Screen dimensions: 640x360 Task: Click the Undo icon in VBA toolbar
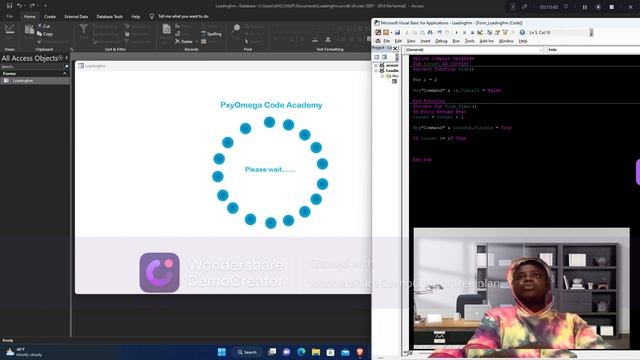[x=439, y=32]
